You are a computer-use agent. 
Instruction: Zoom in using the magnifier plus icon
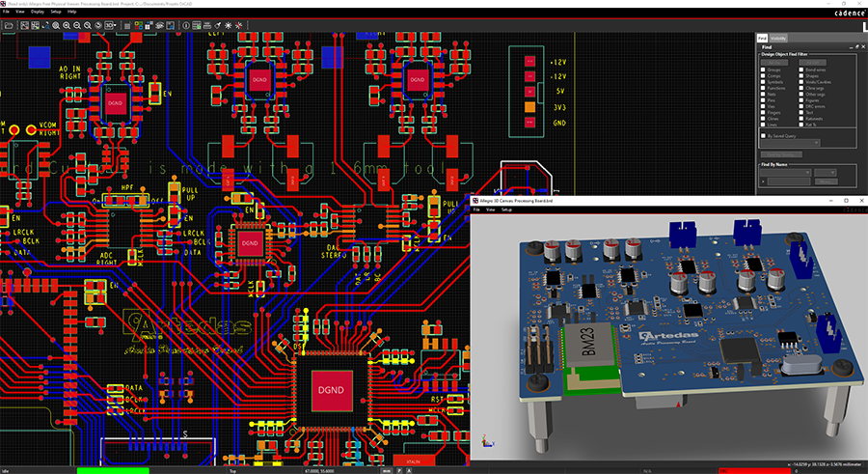[67, 25]
